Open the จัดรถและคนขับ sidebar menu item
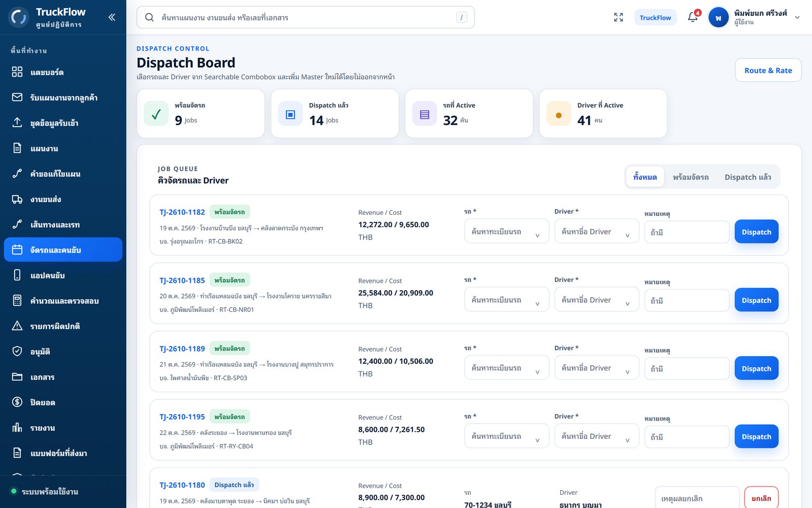Viewport: 812px width, 508px height. [63, 250]
